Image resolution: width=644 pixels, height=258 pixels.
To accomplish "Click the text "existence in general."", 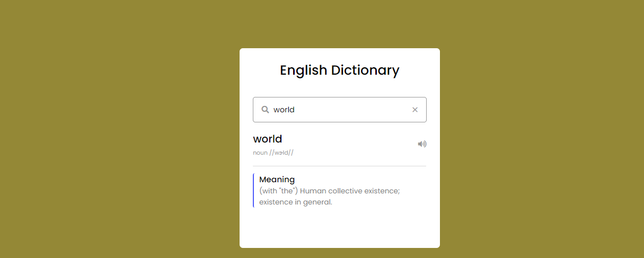I will (x=295, y=202).
